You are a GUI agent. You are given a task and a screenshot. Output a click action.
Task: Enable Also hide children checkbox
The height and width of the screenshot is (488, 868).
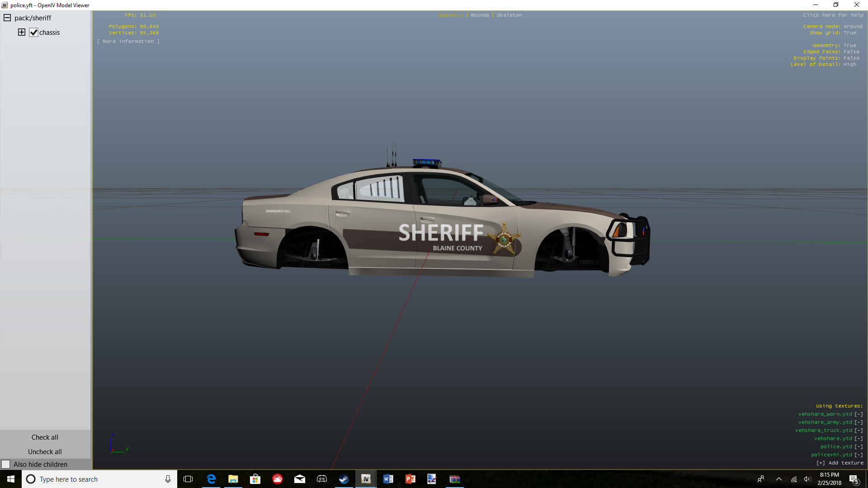(x=6, y=465)
